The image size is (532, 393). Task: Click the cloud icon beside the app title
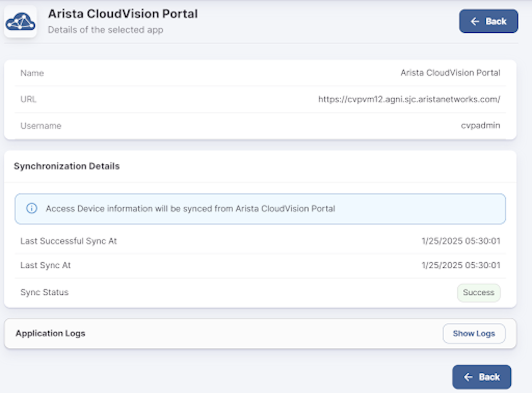pos(20,21)
